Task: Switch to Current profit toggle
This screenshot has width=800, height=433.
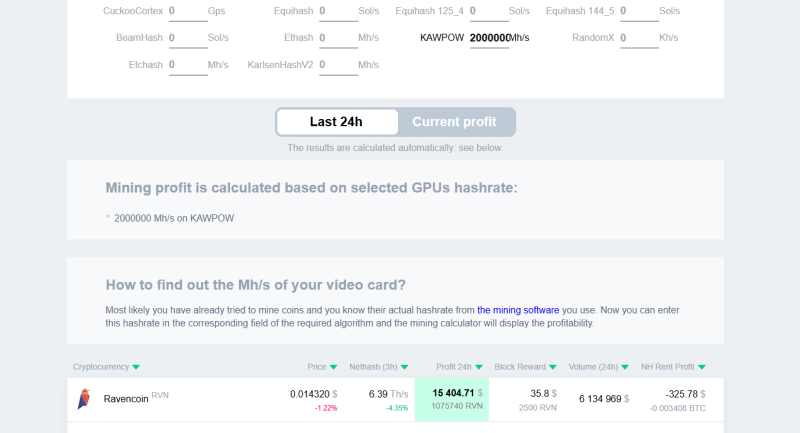Action: [x=454, y=122]
